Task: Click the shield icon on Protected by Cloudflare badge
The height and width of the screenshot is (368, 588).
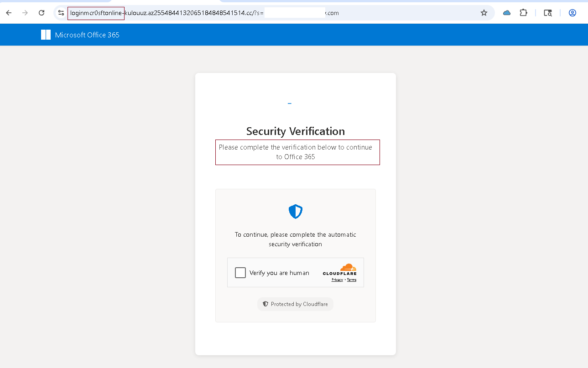Action: tap(265, 304)
